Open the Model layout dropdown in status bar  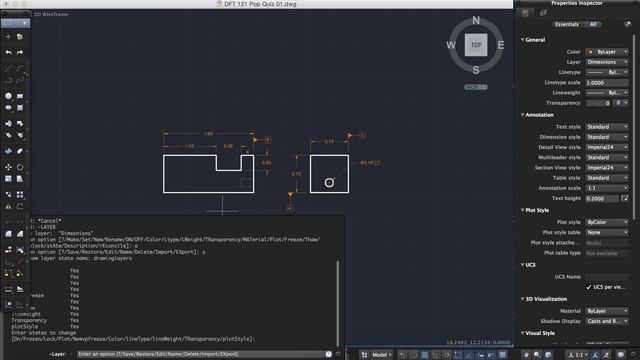382,355
